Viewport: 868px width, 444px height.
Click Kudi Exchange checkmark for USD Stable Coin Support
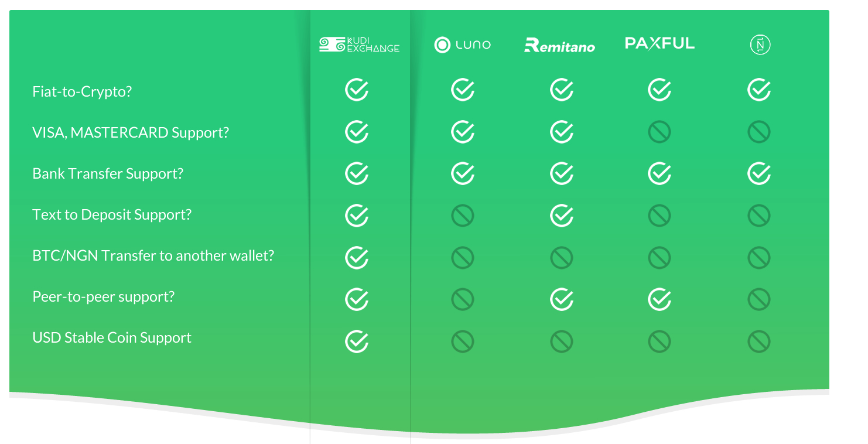tap(357, 341)
